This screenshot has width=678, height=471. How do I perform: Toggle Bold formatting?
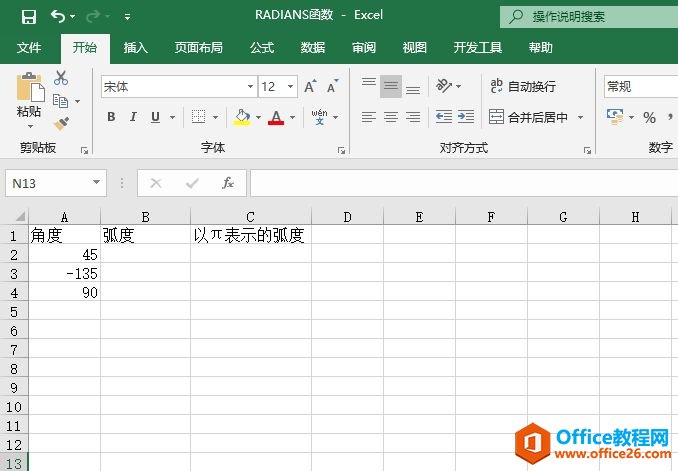pyautogui.click(x=111, y=117)
